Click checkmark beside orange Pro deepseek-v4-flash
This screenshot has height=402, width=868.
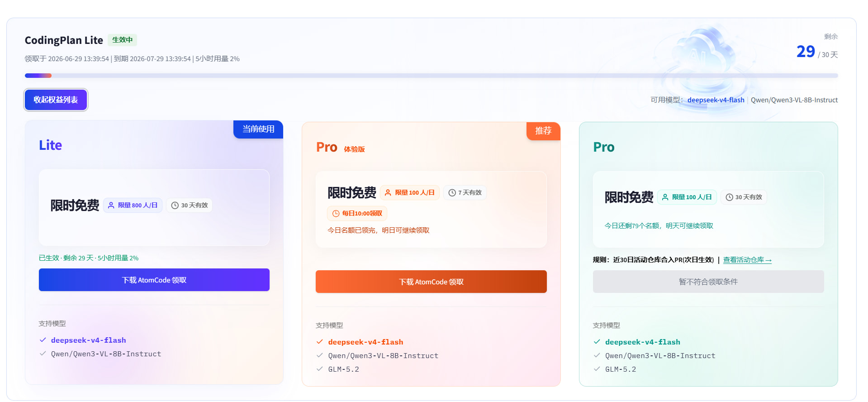pyautogui.click(x=320, y=342)
